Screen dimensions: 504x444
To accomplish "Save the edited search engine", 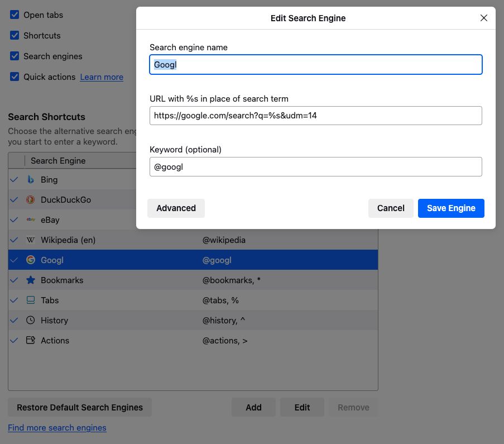I will pos(451,208).
